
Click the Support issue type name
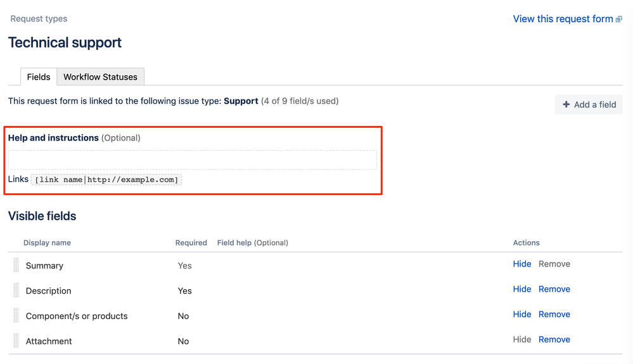(241, 101)
